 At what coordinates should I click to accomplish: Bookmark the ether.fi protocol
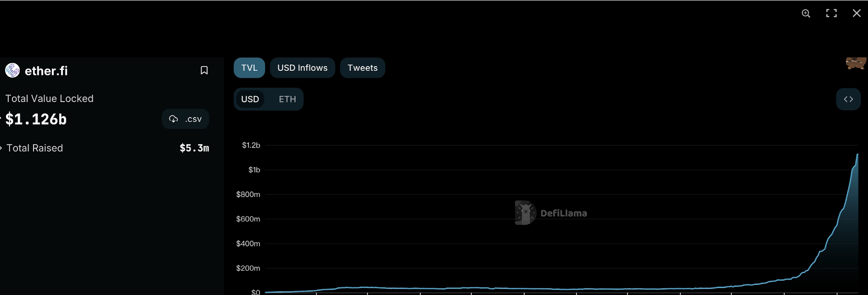(204, 70)
